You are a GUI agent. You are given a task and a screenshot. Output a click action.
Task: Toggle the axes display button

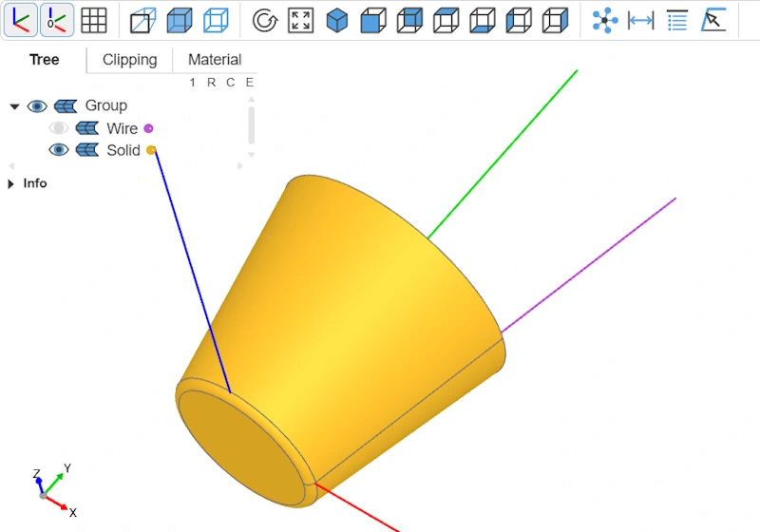coord(21,20)
